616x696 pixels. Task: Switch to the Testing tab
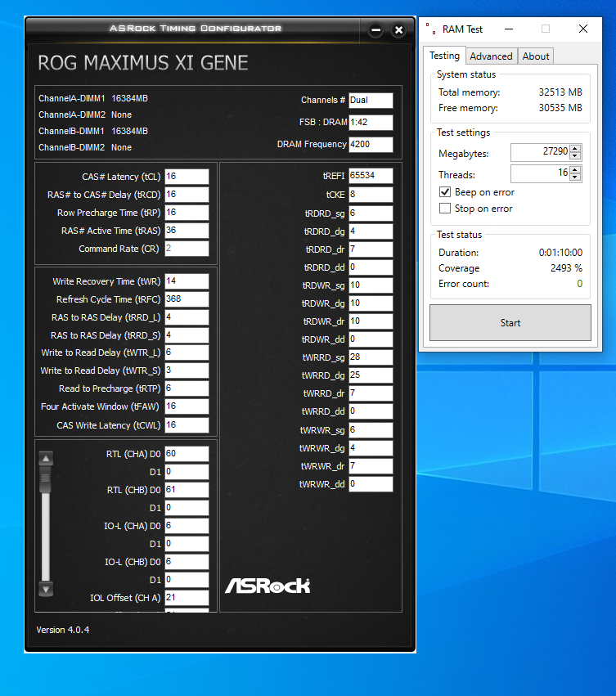tap(444, 56)
